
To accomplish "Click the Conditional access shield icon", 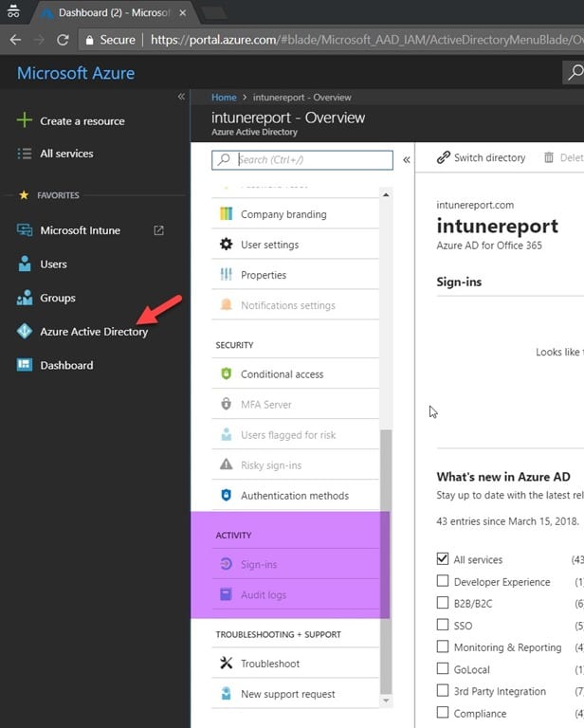I will 226,374.
